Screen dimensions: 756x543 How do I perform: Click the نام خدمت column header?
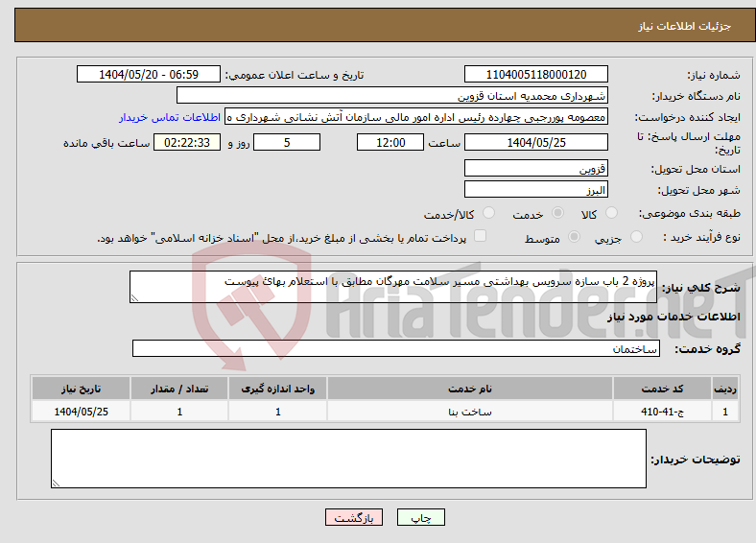[470, 389]
